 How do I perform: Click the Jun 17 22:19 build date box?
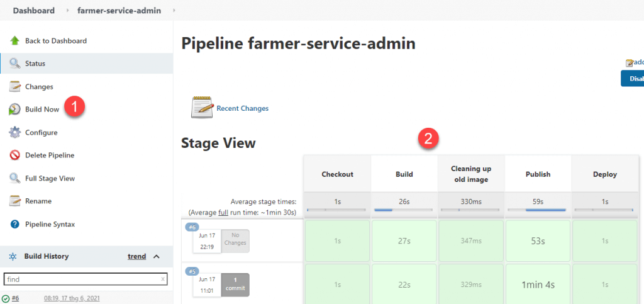(207, 242)
